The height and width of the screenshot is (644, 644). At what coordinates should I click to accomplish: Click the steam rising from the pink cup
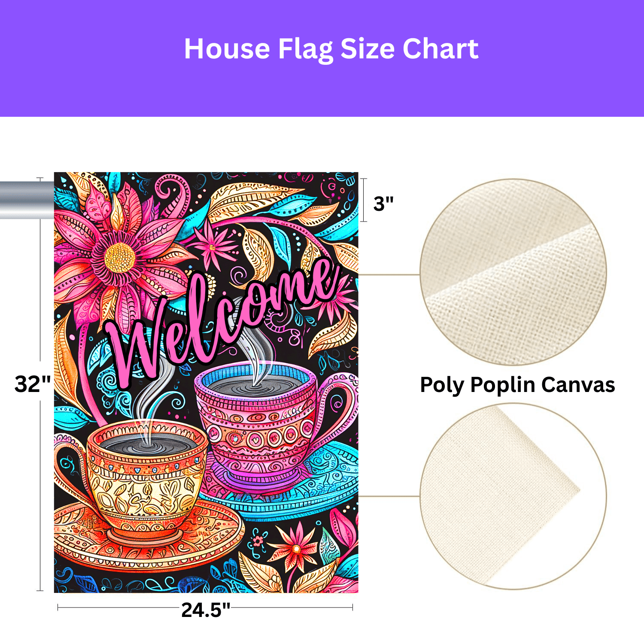[x=258, y=352]
